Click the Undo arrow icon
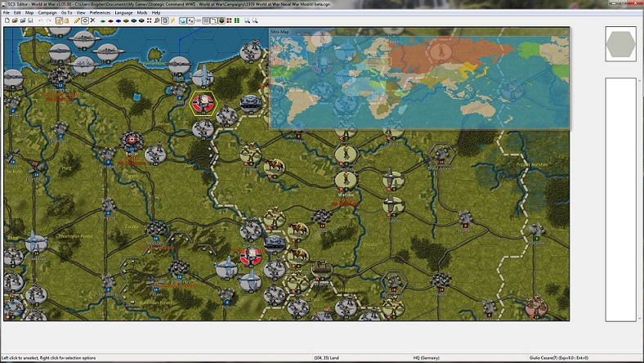 click(x=41, y=20)
